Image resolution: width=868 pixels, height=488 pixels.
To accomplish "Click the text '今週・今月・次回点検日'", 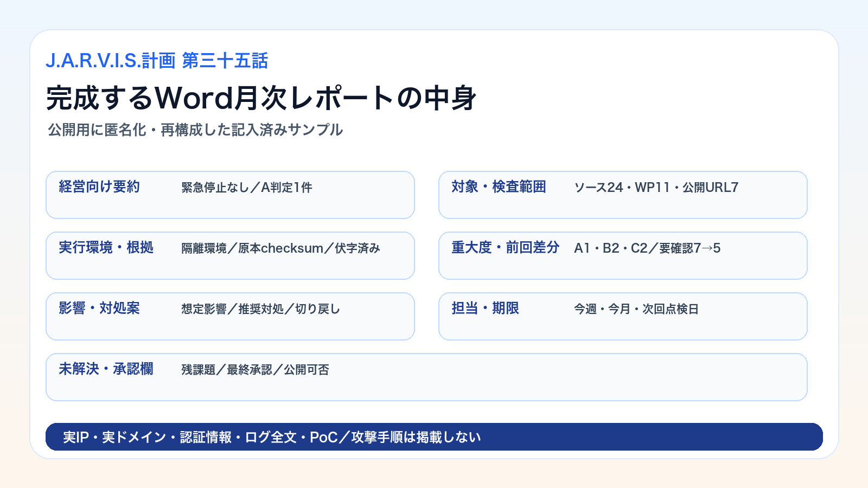I will [x=636, y=309].
